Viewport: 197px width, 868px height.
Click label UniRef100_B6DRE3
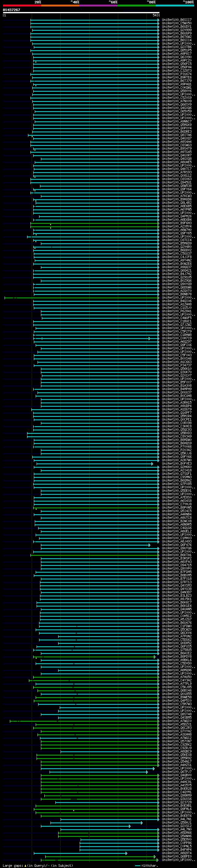(176, 132)
